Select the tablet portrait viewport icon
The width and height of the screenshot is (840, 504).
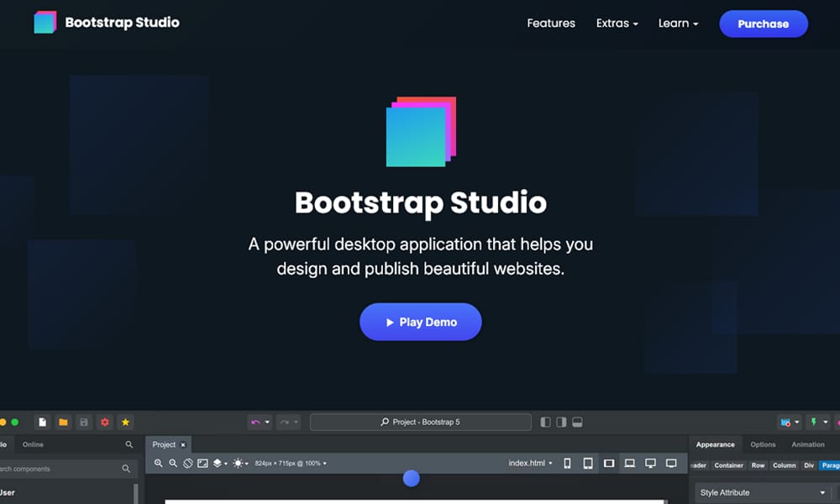[x=588, y=464]
